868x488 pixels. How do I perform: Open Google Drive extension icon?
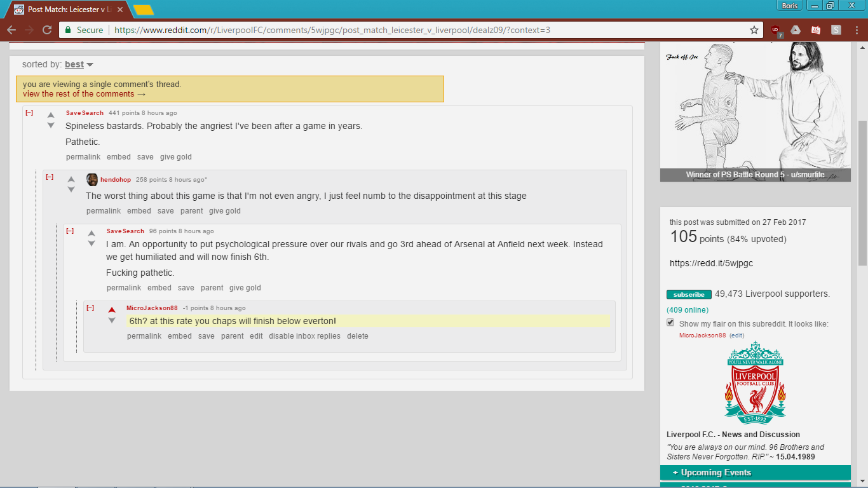coord(795,30)
